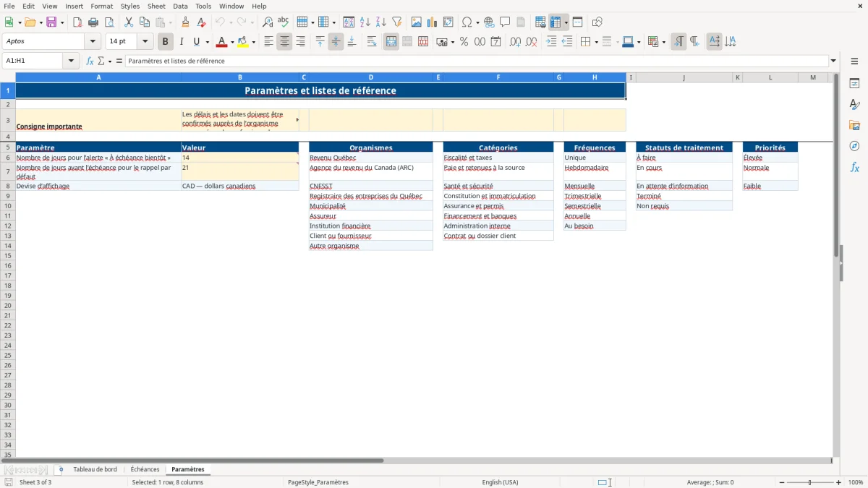The image size is (868, 488).
Task: Click the add new sheet button
Action: pos(61,470)
